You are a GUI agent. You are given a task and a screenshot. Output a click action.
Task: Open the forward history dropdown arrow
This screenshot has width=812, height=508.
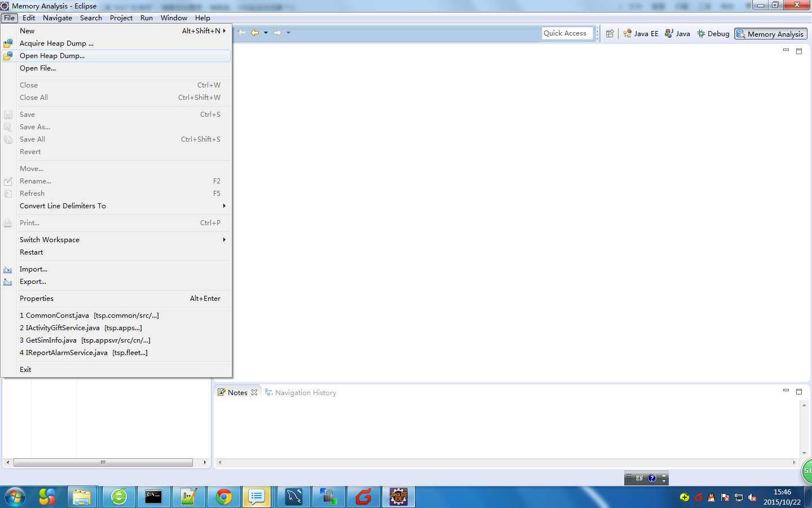pyautogui.click(x=288, y=33)
